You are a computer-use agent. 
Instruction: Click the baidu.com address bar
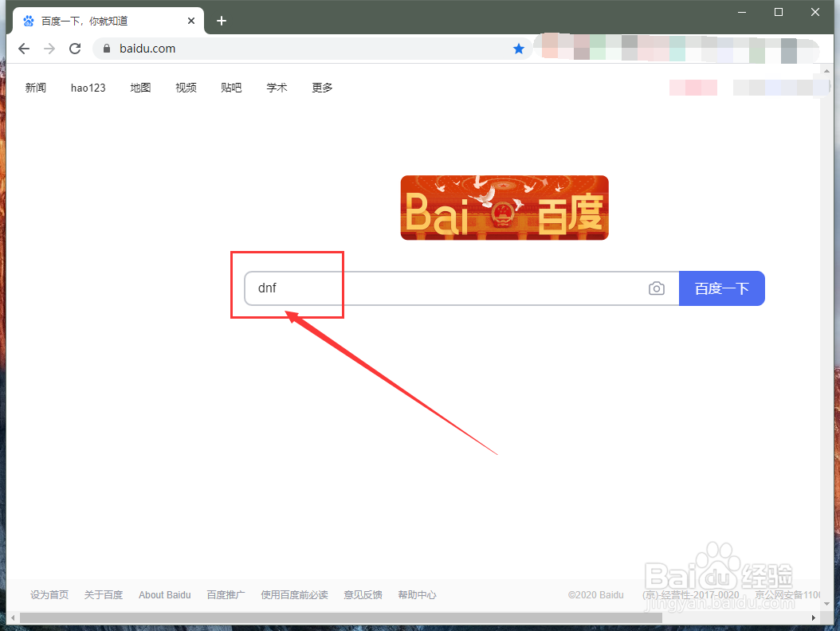(x=313, y=49)
